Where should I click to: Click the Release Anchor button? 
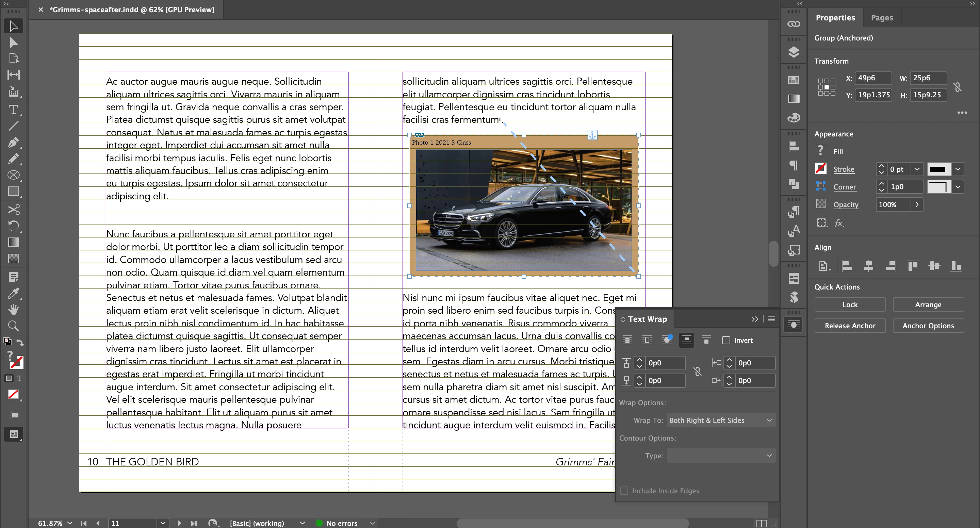[850, 326]
